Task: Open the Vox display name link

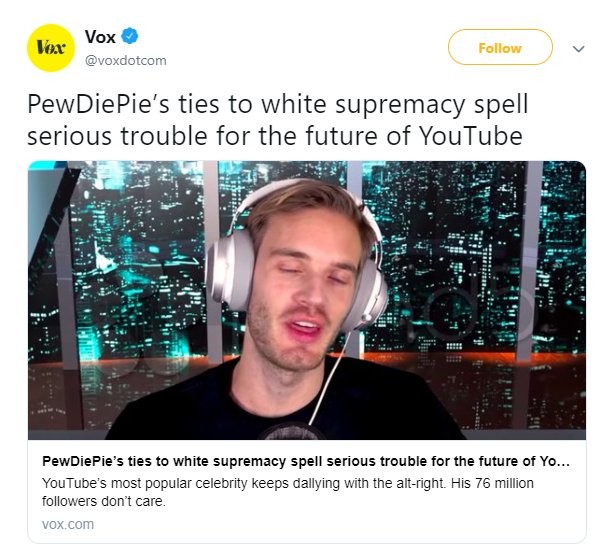Action: (100, 37)
